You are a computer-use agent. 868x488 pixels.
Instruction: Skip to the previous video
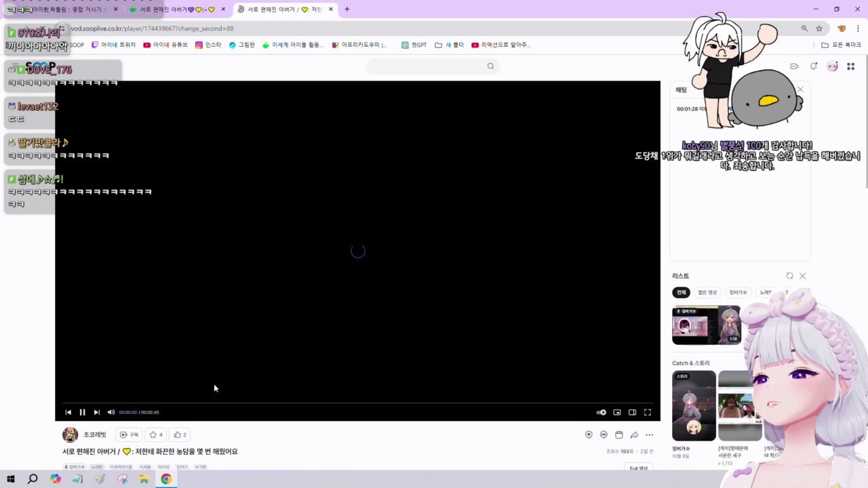click(68, 412)
